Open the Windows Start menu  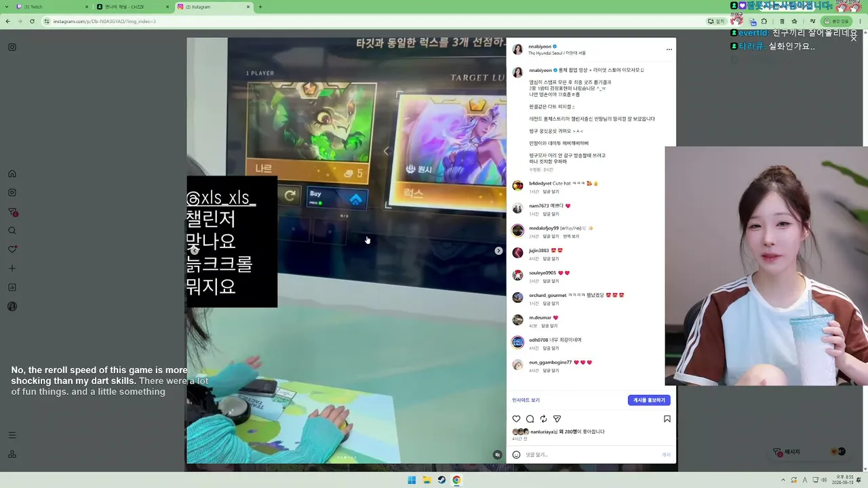point(412,480)
